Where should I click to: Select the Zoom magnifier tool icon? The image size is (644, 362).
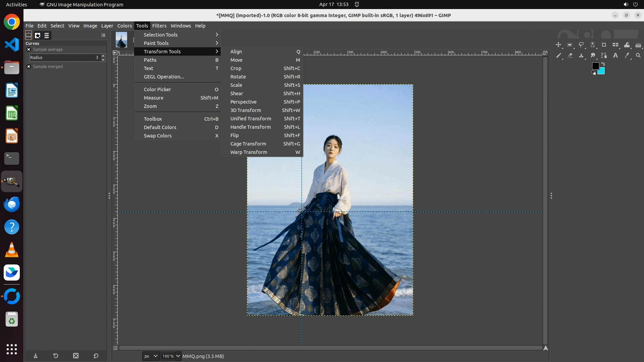pyautogui.click(x=638, y=56)
